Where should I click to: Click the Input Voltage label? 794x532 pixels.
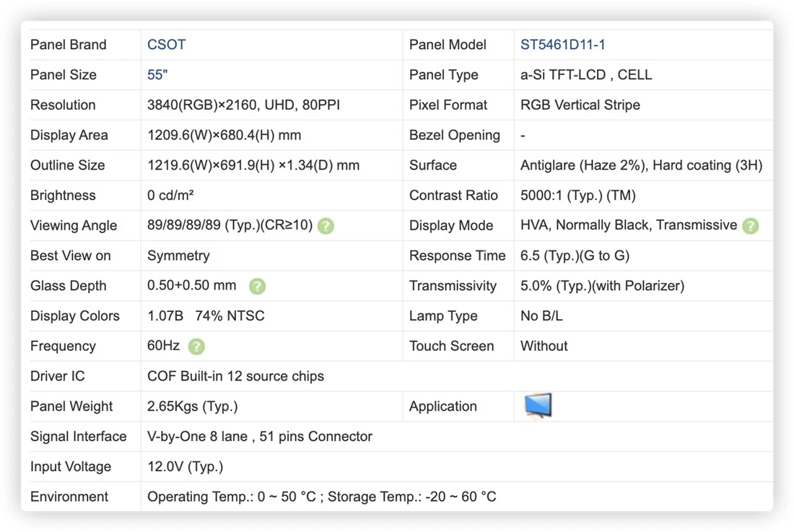(71, 467)
